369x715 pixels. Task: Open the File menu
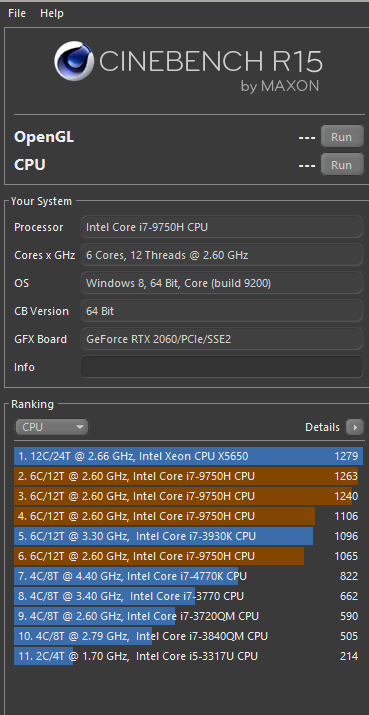point(17,13)
